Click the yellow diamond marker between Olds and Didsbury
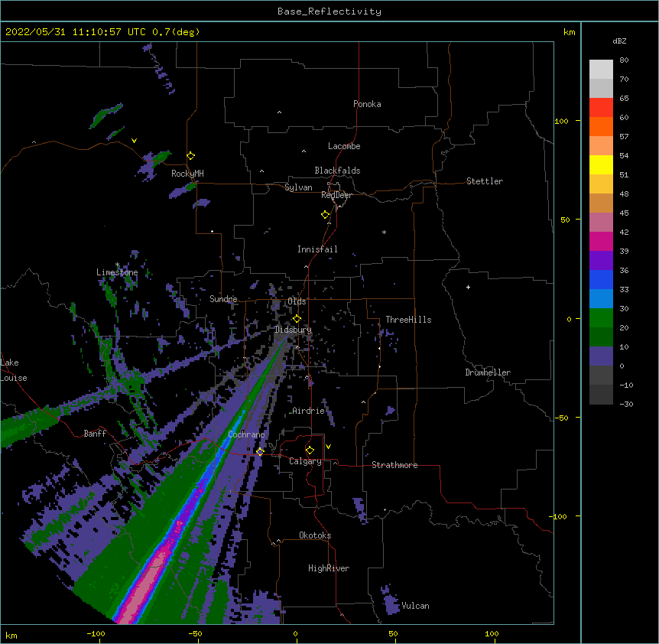 click(x=297, y=319)
